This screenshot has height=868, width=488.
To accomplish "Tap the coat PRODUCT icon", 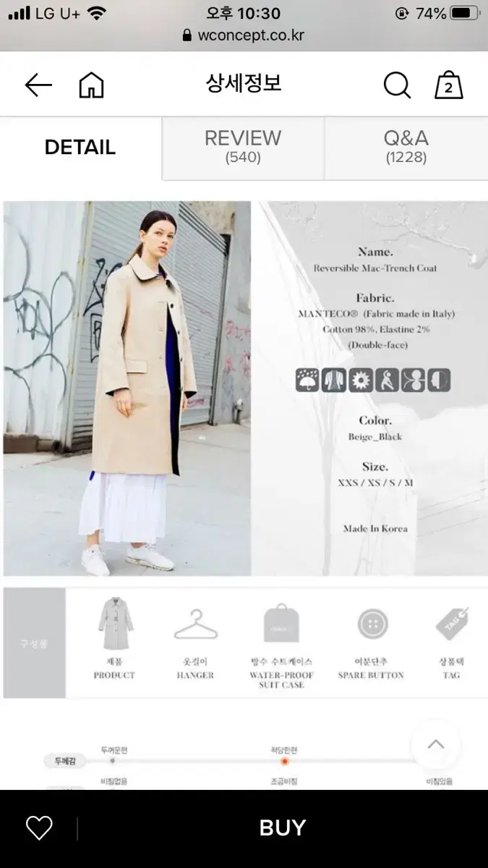I will point(115,624).
